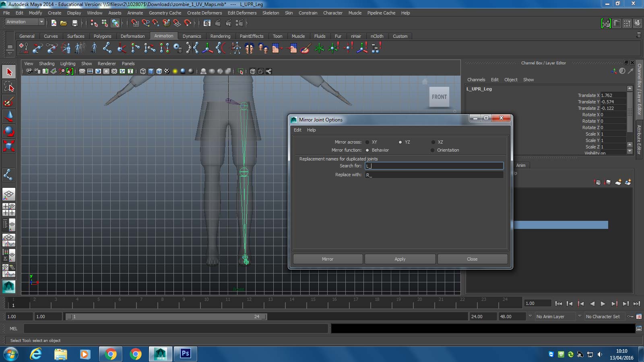Click the Apply button
644x362 pixels.
pyautogui.click(x=400, y=259)
